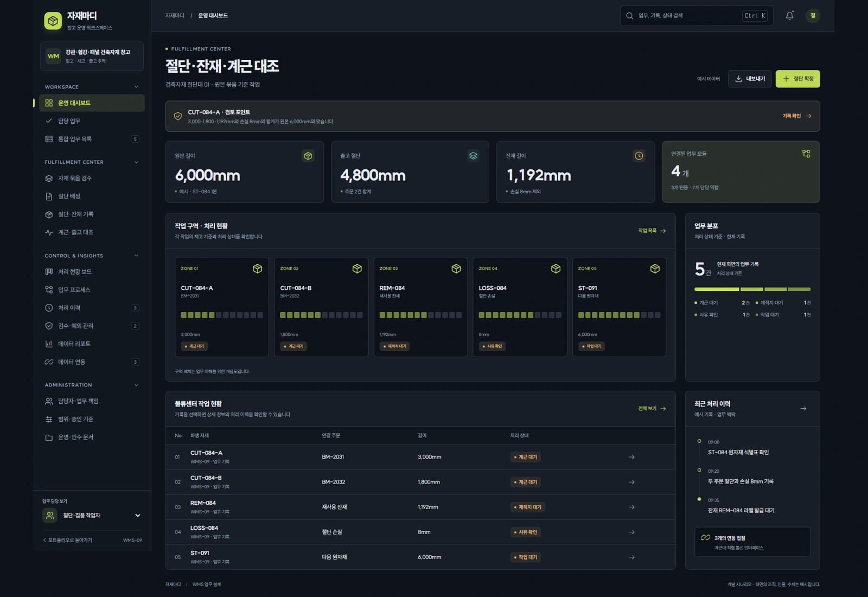The image size is (868, 597).
Task: Click the cube icon in ZONE 05 card
Action: (655, 269)
